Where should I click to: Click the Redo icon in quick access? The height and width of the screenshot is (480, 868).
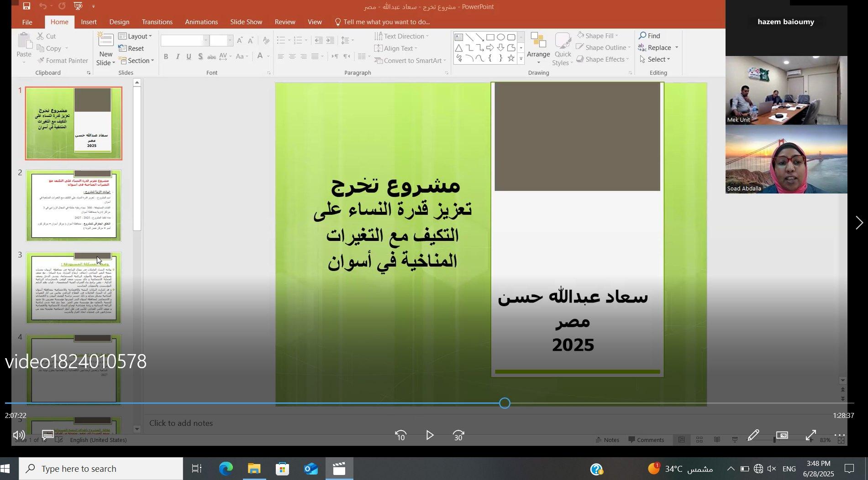click(x=62, y=6)
